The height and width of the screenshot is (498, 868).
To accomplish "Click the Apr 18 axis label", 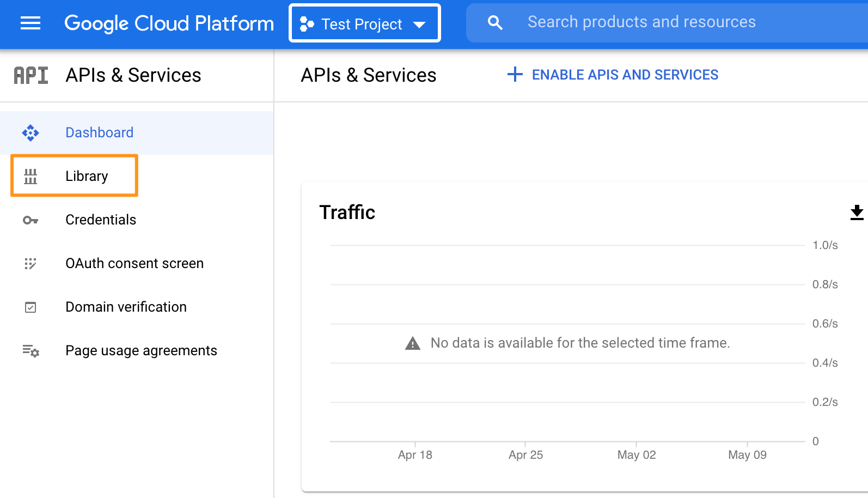I will coord(415,455).
